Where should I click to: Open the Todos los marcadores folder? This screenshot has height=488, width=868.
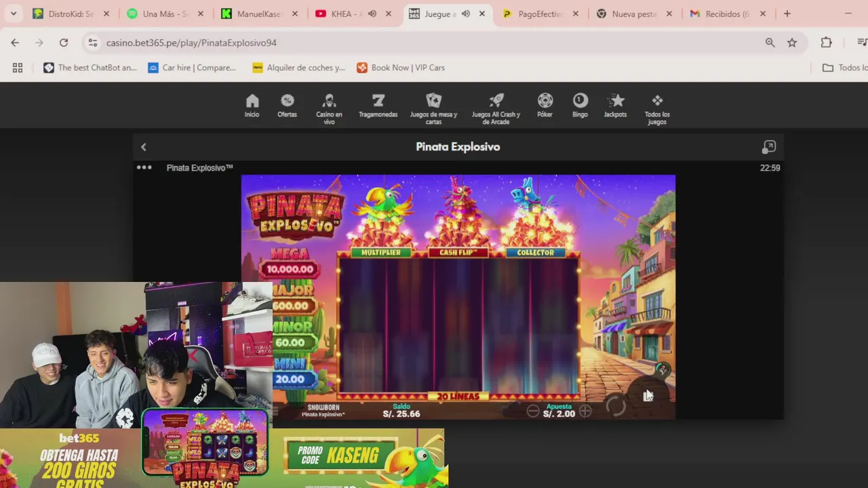(845, 68)
